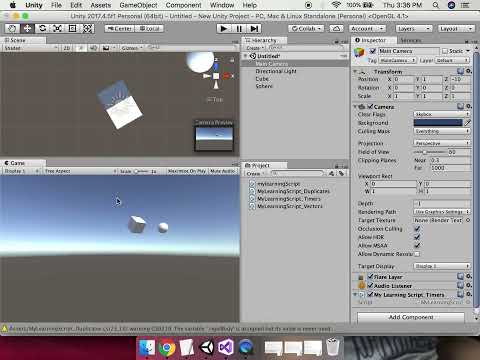
Task: Select the Scale tool
Action: click(x=57, y=29)
